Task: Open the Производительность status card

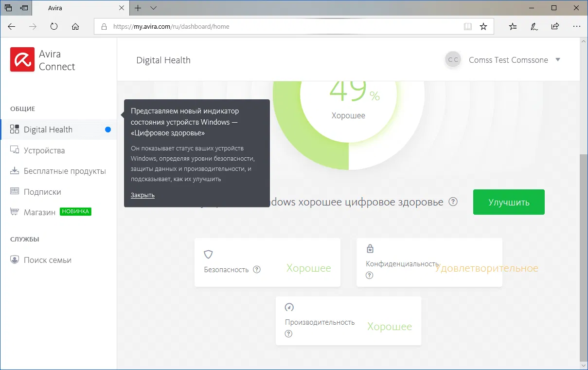Action: pyautogui.click(x=348, y=321)
